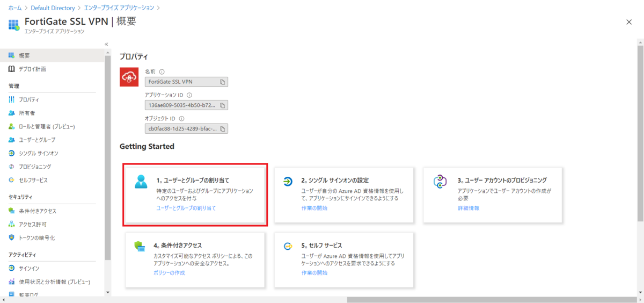Click card title 3. ユーザー アカウントのプロビジョニング

[502, 181]
